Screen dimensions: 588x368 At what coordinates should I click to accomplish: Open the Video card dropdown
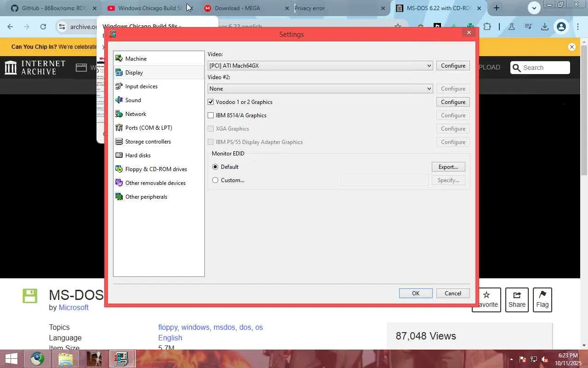pos(320,66)
